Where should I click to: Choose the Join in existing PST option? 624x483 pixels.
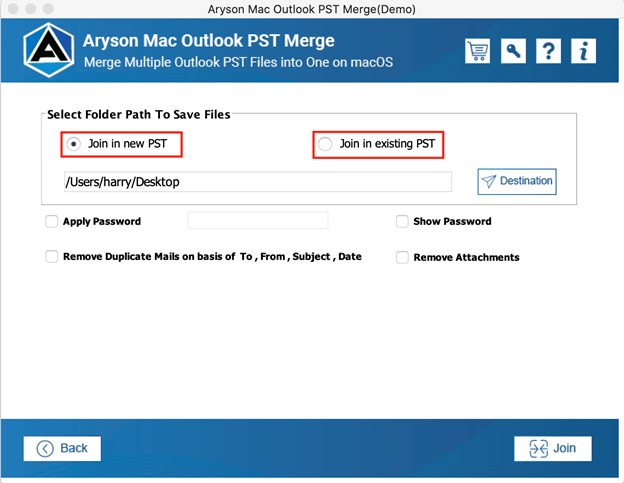coord(325,144)
